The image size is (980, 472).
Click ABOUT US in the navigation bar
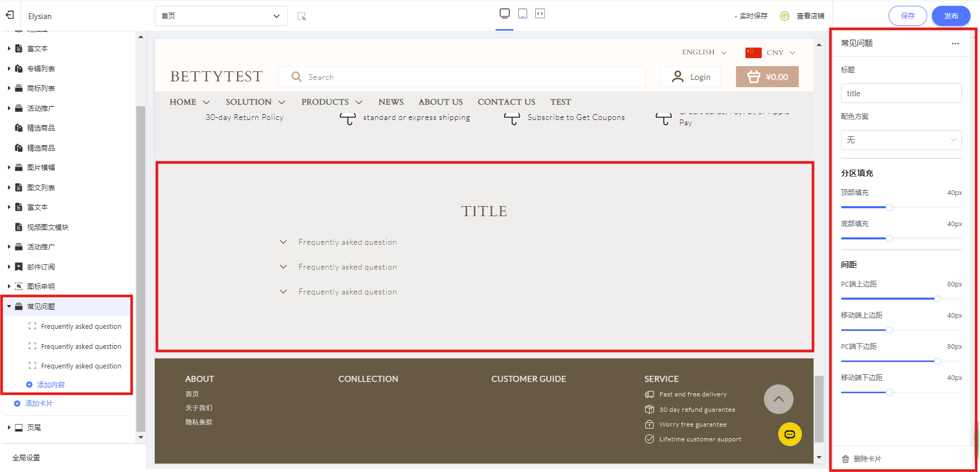pyautogui.click(x=441, y=102)
